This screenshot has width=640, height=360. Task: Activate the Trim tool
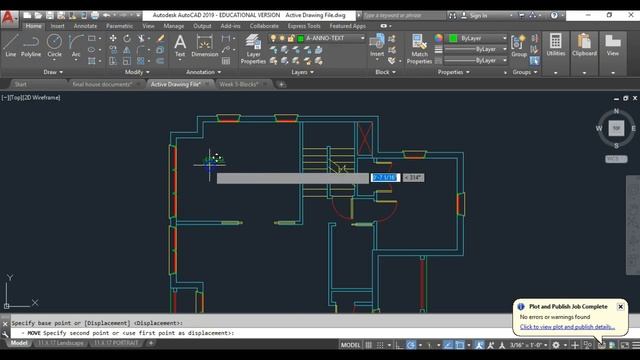pos(141,38)
